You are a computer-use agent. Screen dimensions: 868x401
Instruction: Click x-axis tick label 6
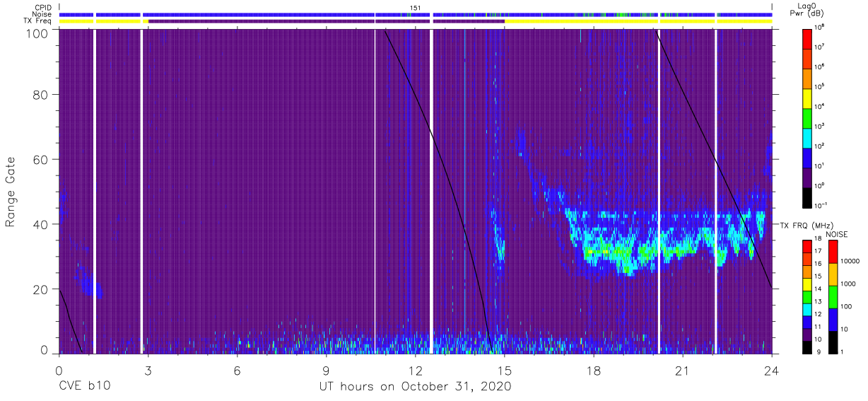click(x=237, y=371)
